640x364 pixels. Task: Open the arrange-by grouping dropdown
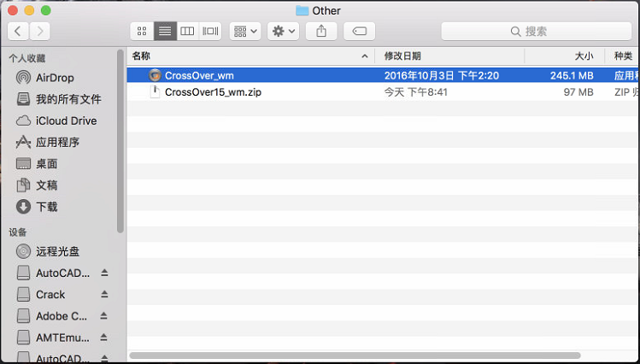coord(245,32)
